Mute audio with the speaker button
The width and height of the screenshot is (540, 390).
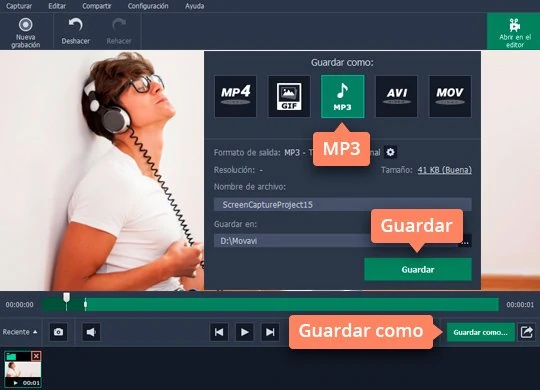pyautogui.click(x=91, y=332)
